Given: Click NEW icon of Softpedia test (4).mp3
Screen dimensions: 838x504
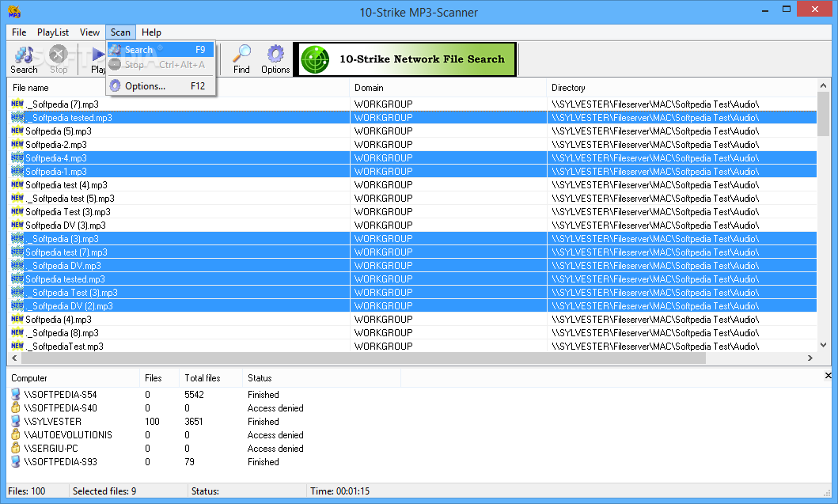Looking at the screenshot, I should (x=17, y=185).
